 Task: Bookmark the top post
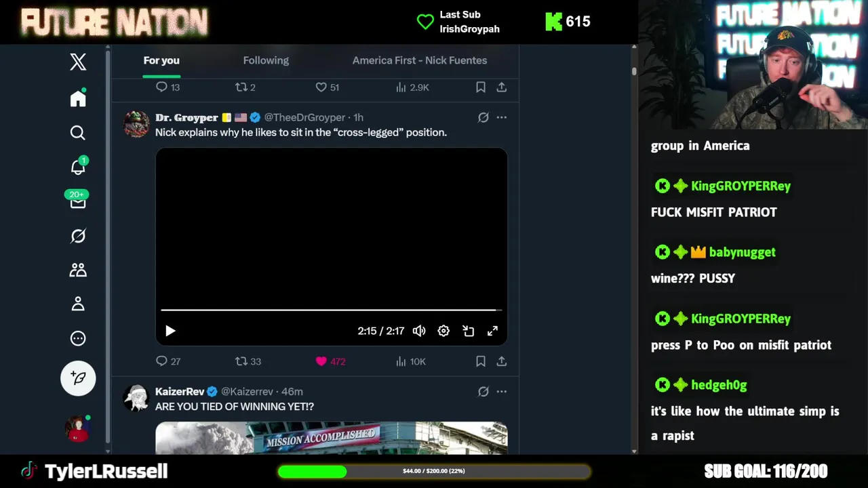tap(480, 87)
